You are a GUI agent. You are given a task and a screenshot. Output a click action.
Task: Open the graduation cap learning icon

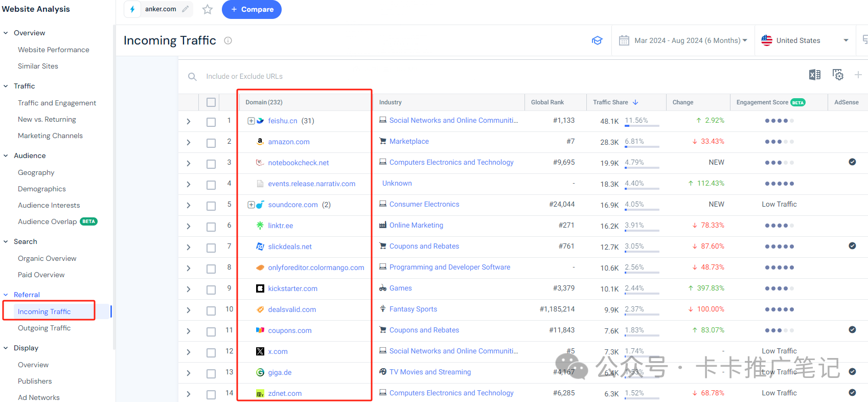(x=597, y=40)
